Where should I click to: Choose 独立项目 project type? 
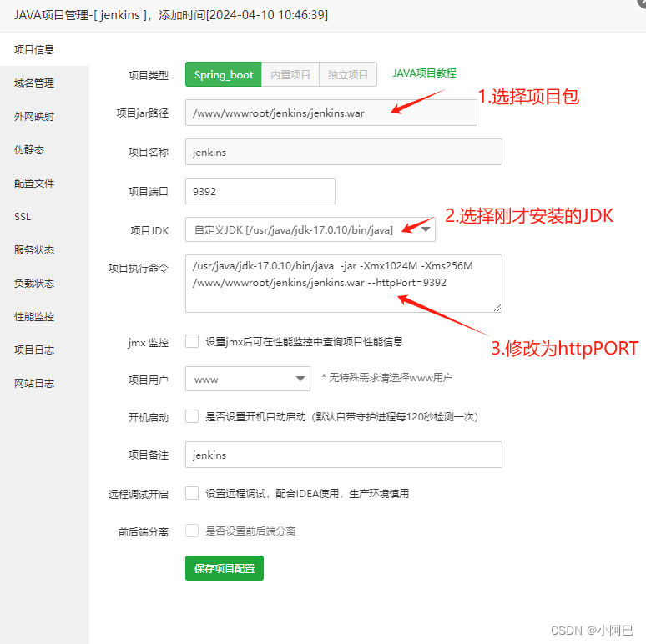click(x=348, y=74)
